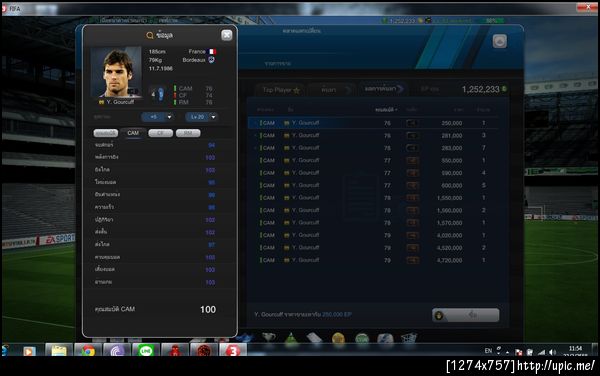Select the Y. Gourcuff row priced 4,020,000
This screenshot has height=376, width=600.
point(373,235)
